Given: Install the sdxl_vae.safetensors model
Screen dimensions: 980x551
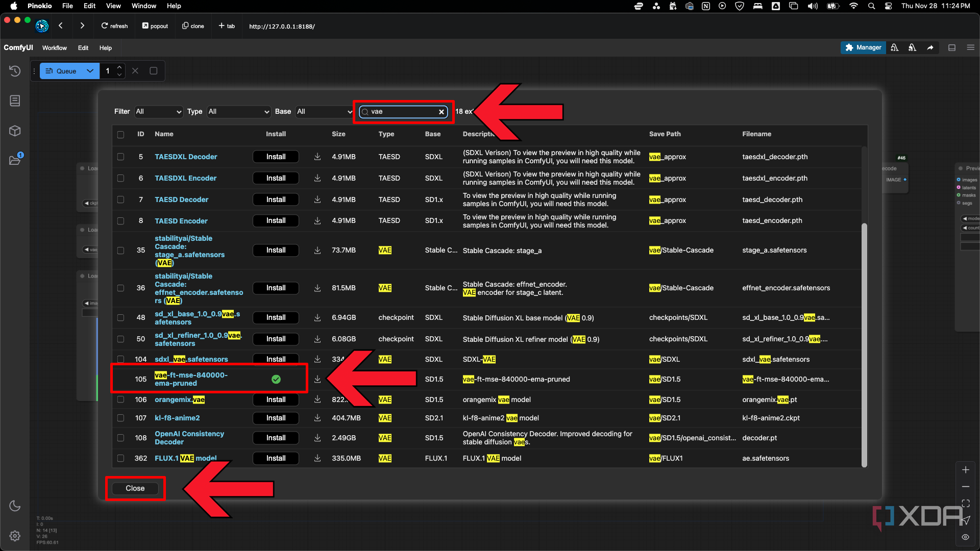Looking at the screenshot, I should (x=276, y=359).
